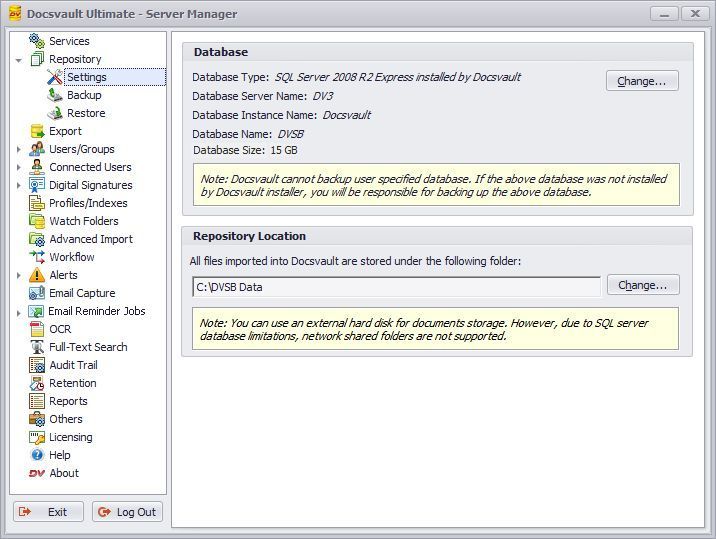This screenshot has height=539, width=716.
Task: Expand the Alerts node
Action: pos(18,275)
